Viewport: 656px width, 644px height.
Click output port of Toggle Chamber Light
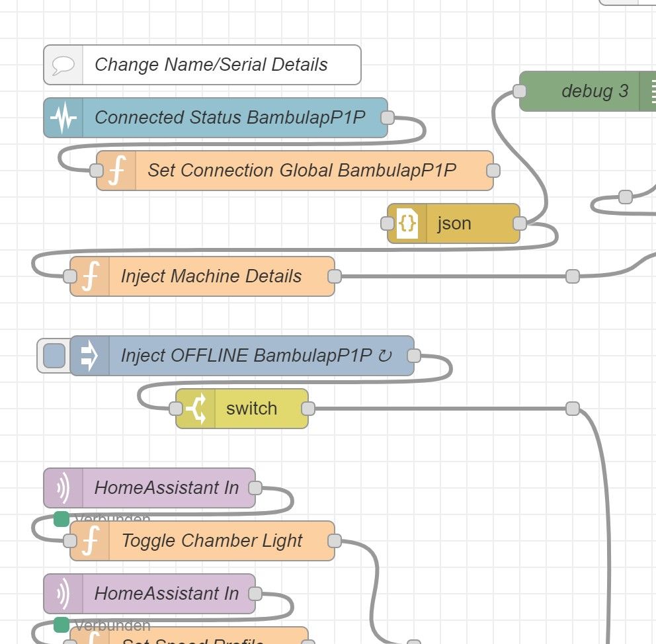335,541
